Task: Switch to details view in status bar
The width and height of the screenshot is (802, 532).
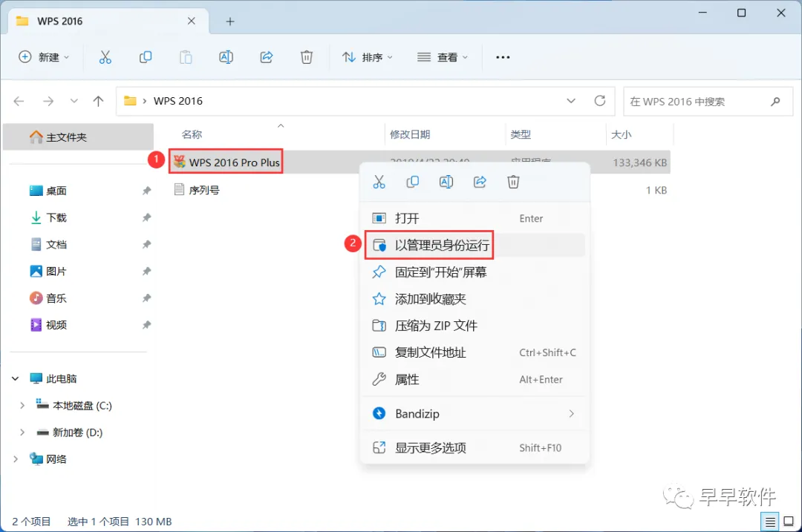Action: (x=770, y=522)
